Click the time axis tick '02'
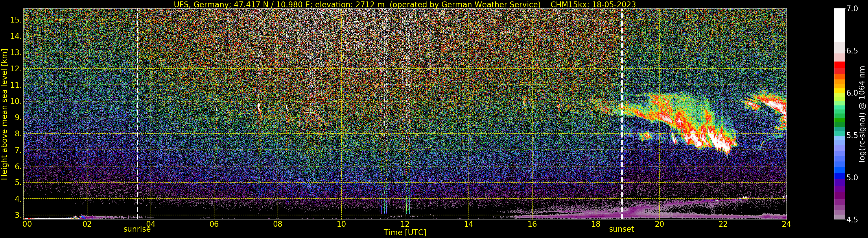The height and width of the screenshot is (238, 868). click(x=87, y=224)
